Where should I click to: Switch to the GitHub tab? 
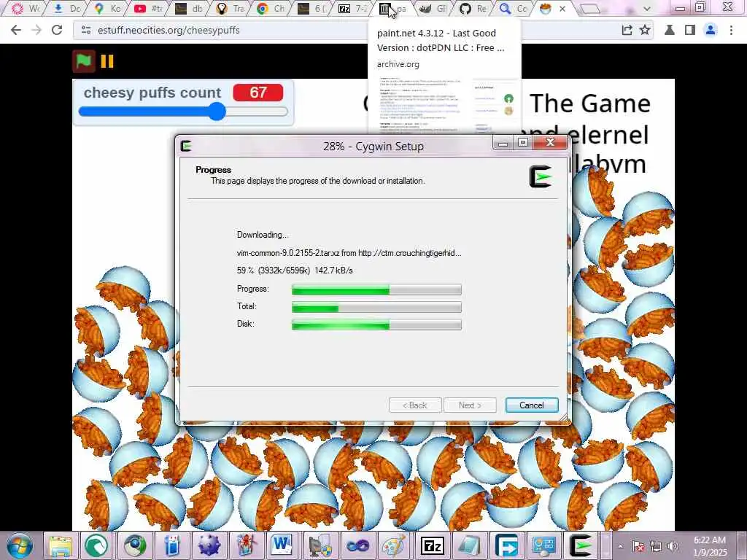(474, 8)
